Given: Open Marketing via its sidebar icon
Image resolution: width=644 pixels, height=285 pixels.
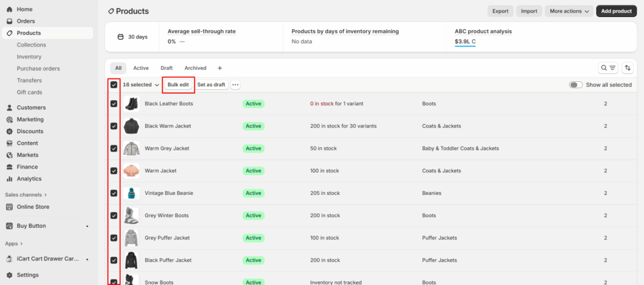Looking at the screenshot, I should click(9, 120).
